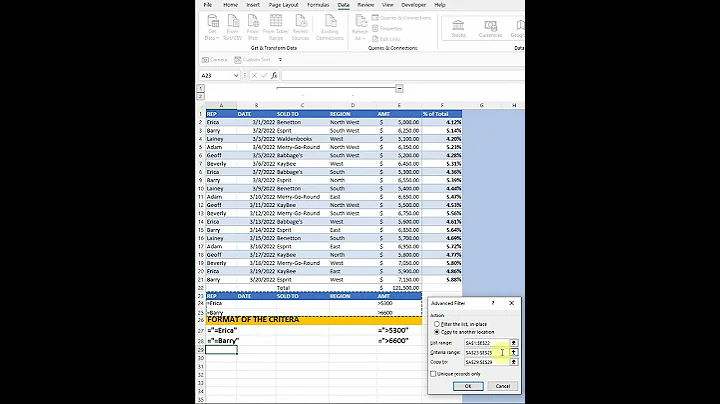This screenshot has width=720, height=404.
Task: Click the Criteria range input field
Action: click(x=486, y=353)
